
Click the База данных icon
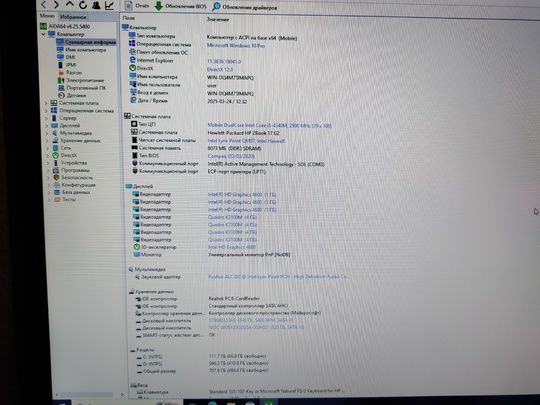[57, 192]
